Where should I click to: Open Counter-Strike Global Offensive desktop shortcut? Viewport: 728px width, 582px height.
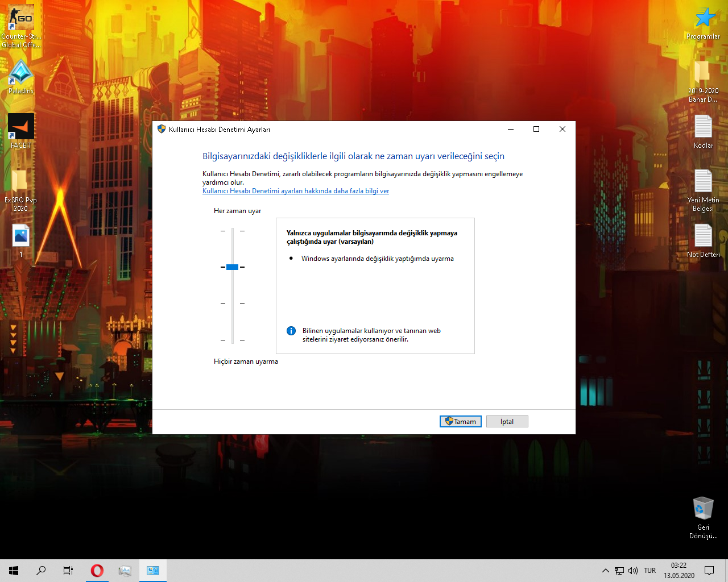click(21, 26)
